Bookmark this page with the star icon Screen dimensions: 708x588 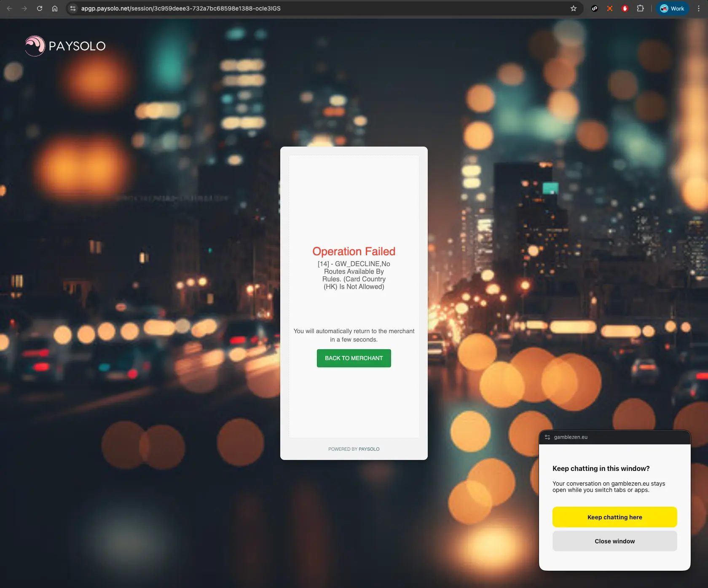574,8
